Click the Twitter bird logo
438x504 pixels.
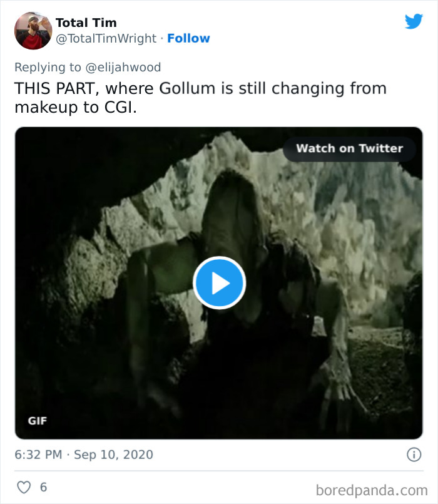(414, 22)
